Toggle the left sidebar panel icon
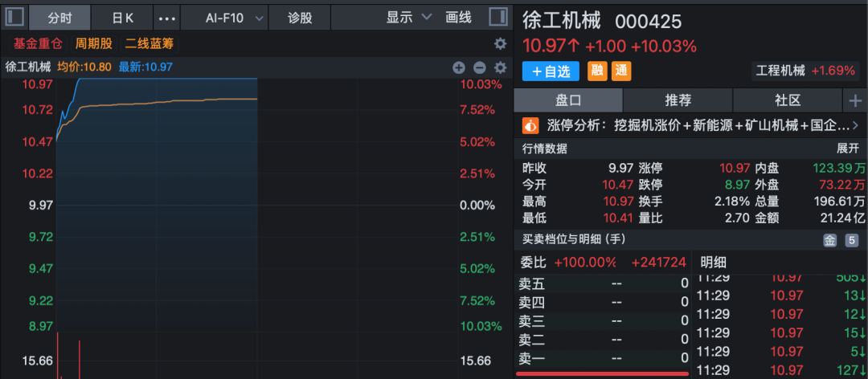Screen dimensions: 868x379 pyautogui.click(x=14, y=18)
